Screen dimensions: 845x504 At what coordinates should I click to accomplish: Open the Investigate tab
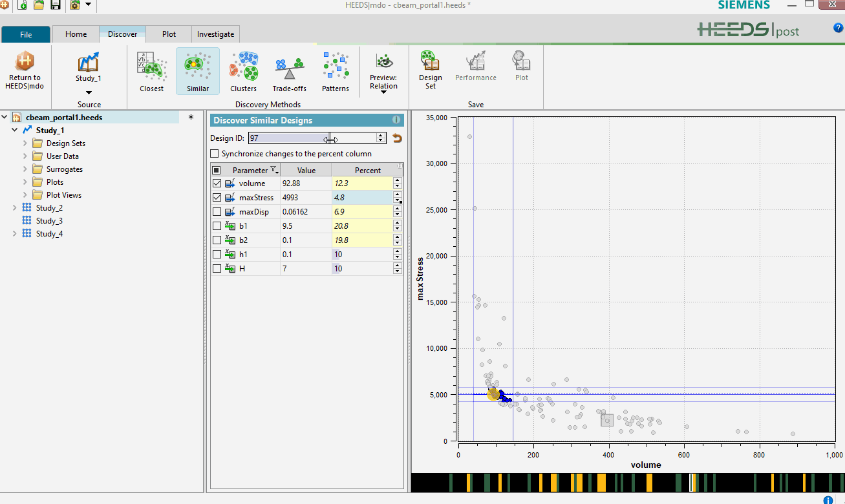coord(215,34)
